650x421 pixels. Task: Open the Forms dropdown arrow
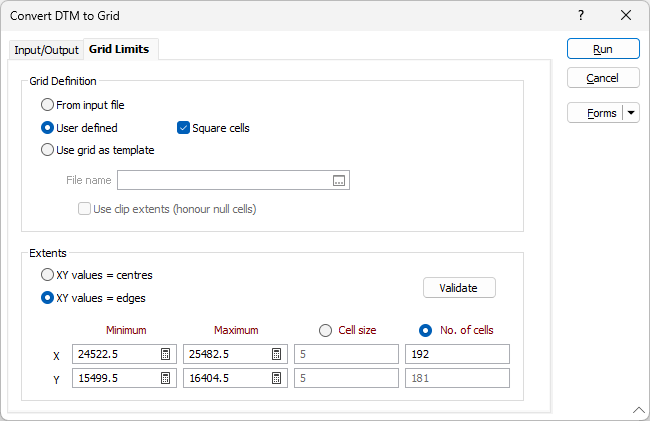tap(631, 113)
